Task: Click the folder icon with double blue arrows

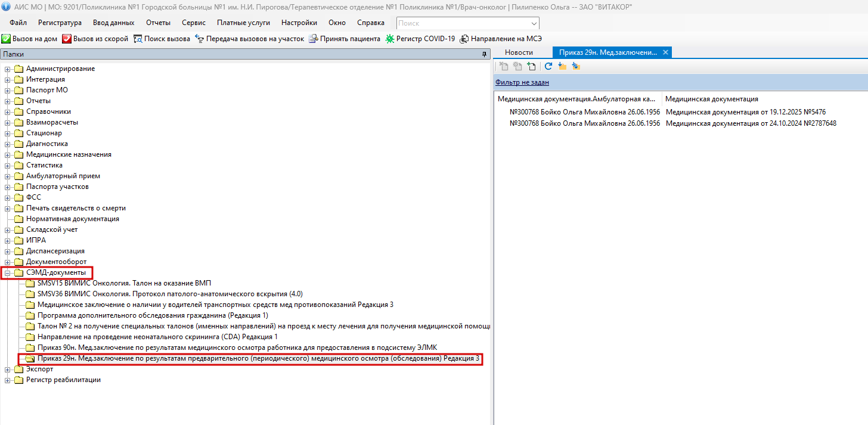Action: click(x=575, y=66)
